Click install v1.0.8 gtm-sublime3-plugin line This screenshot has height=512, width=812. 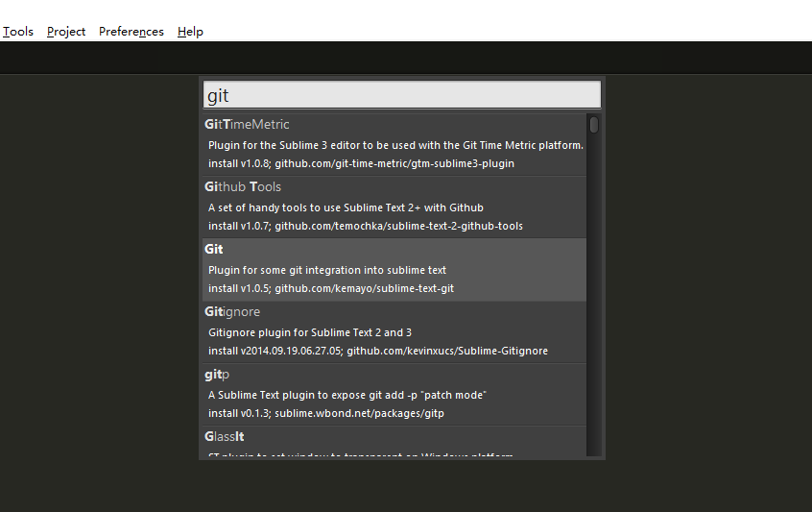361,163
